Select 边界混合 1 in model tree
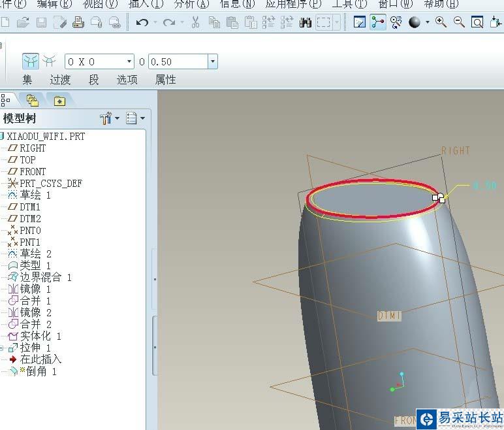Screen dimensions: 504x430 tap(45, 277)
